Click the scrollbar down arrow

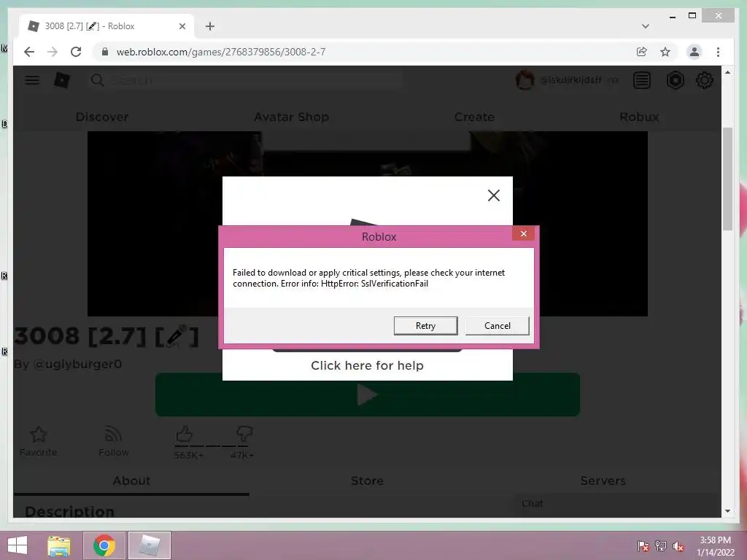tap(727, 511)
